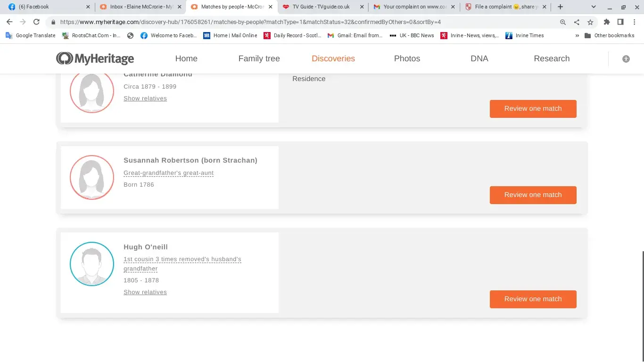
Task: Open the Discoveries menu
Action: (333, 58)
